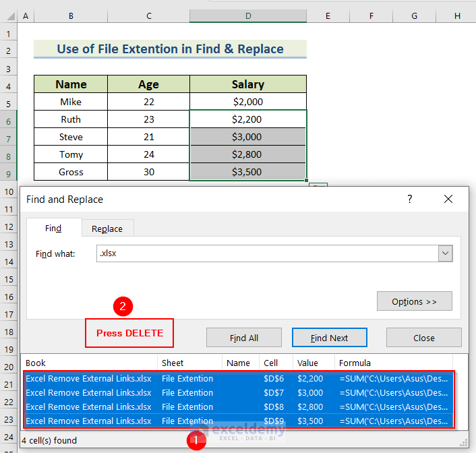Switch to the Replace tab
Screen dimensions: 476x453
click(107, 229)
